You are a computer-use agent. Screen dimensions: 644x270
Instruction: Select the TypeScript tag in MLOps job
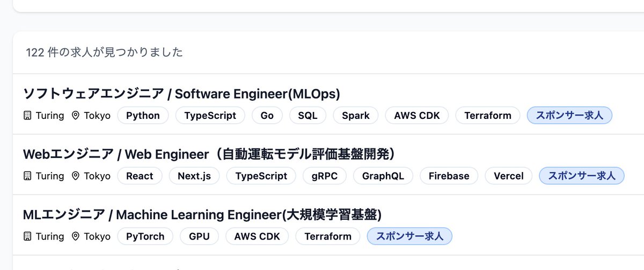point(210,115)
